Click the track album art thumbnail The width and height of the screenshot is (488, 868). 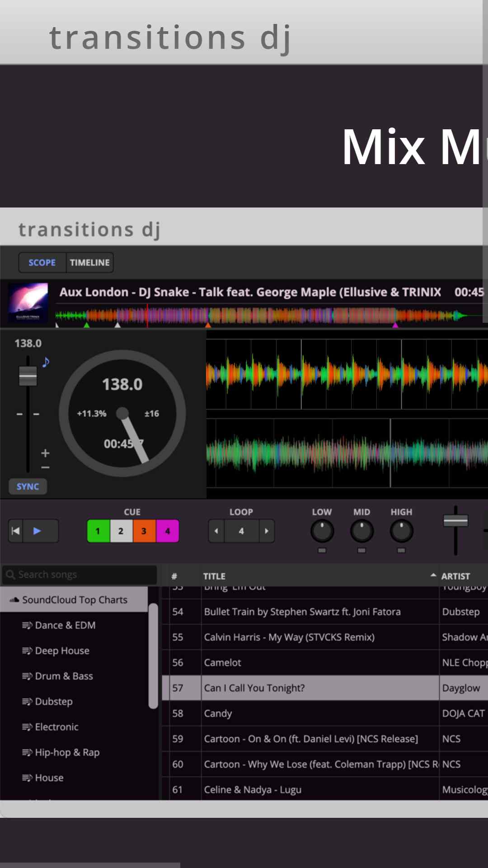click(x=28, y=302)
